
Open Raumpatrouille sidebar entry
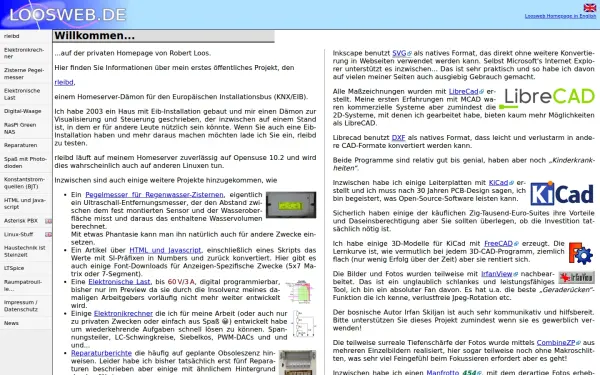(26, 285)
